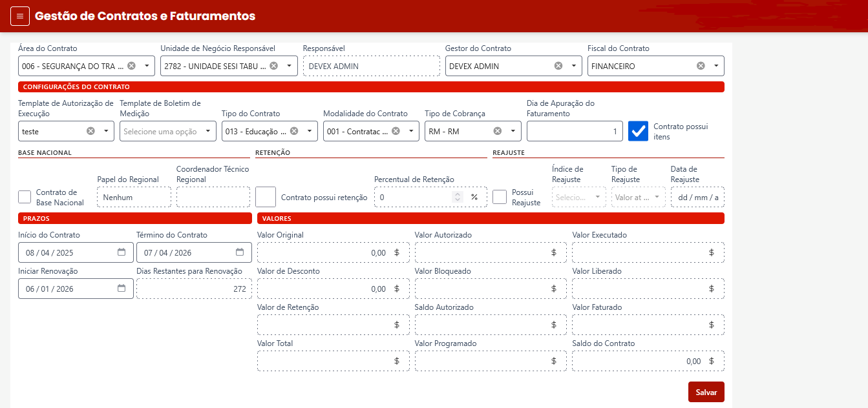The image size is (868, 408).
Task: Clear the Área do Contrato selection
Action: (x=131, y=66)
